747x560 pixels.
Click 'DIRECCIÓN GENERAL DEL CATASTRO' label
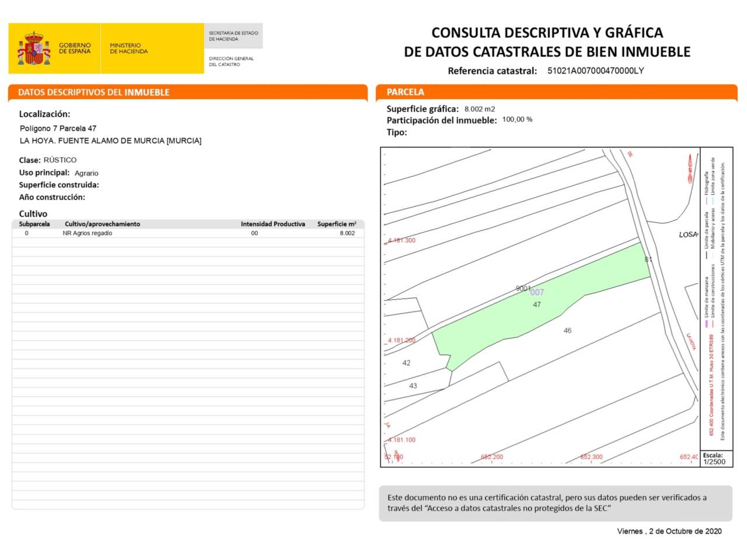pos(231,61)
